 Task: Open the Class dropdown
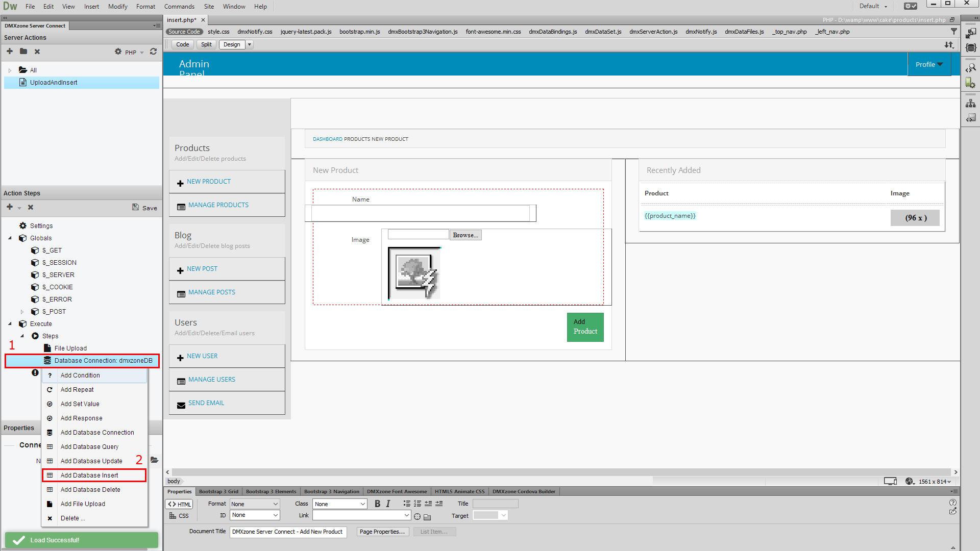[340, 504]
